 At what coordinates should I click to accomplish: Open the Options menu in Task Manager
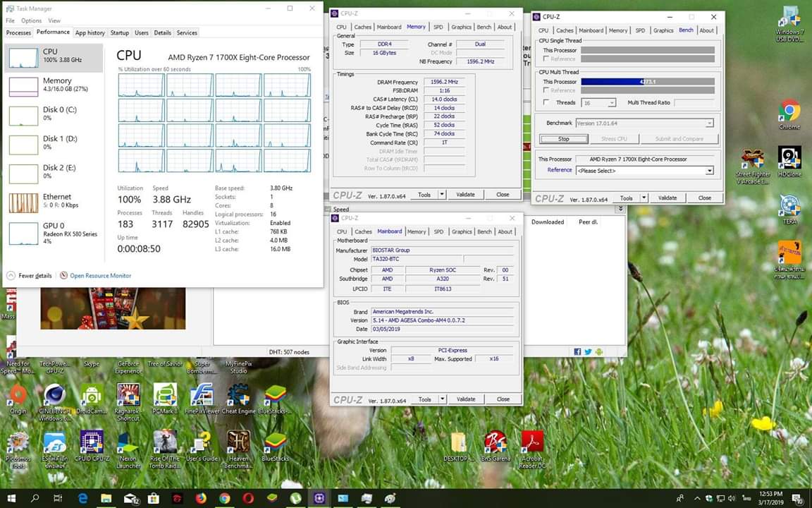(x=31, y=20)
